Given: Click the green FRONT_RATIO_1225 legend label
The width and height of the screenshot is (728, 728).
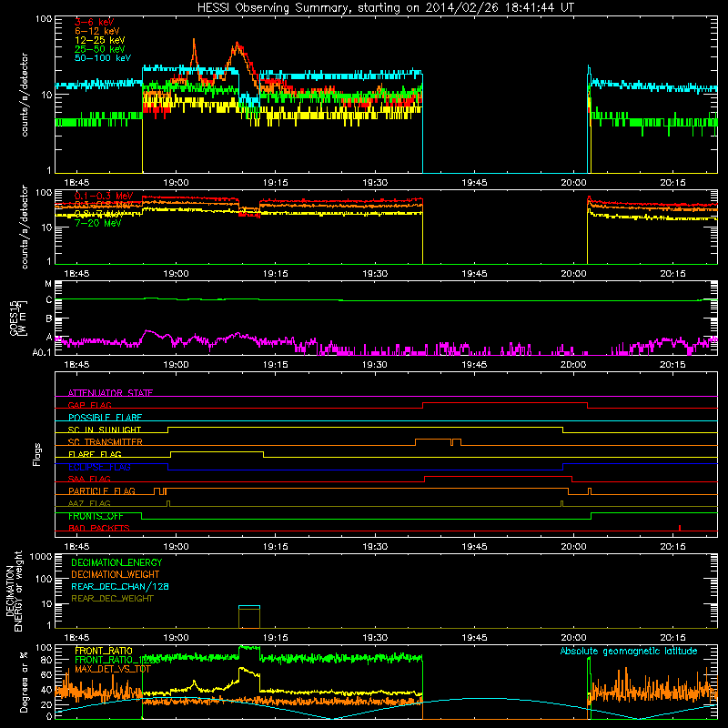Looking at the screenshot, I should point(117,660).
